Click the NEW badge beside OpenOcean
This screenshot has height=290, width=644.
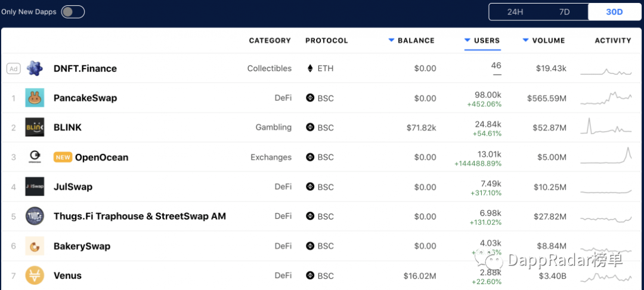coord(63,157)
